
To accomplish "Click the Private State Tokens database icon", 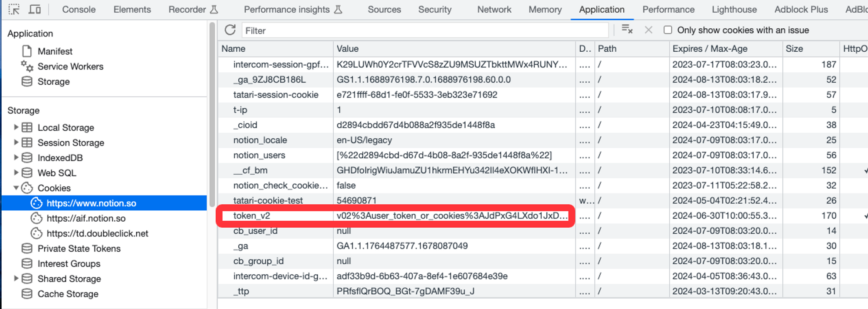I will (x=27, y=249).
